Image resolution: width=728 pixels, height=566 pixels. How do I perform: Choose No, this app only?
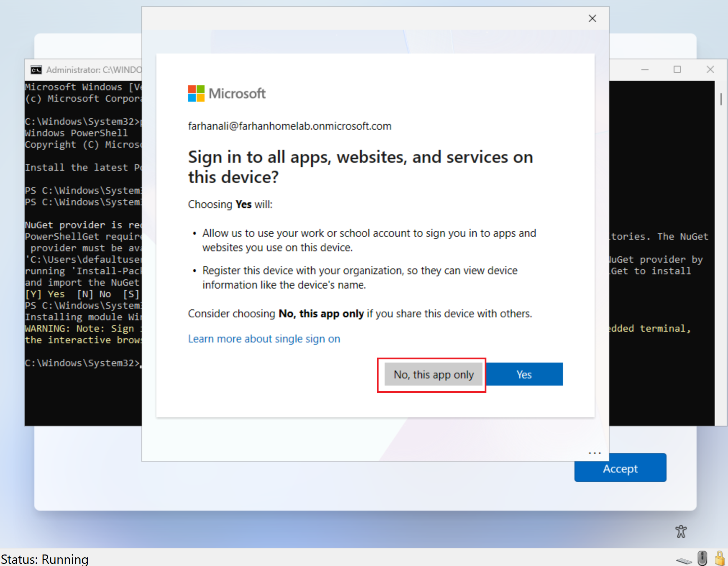click(x=434, y=374)
